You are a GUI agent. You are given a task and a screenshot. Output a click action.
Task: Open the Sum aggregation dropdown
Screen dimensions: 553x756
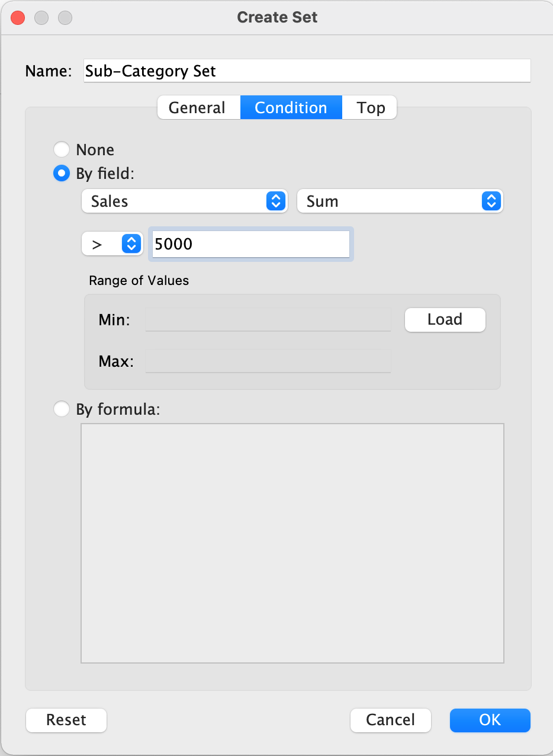coord(399,201)
